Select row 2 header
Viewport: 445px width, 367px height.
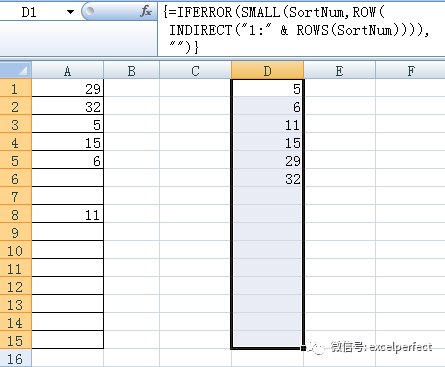(15, 106)
